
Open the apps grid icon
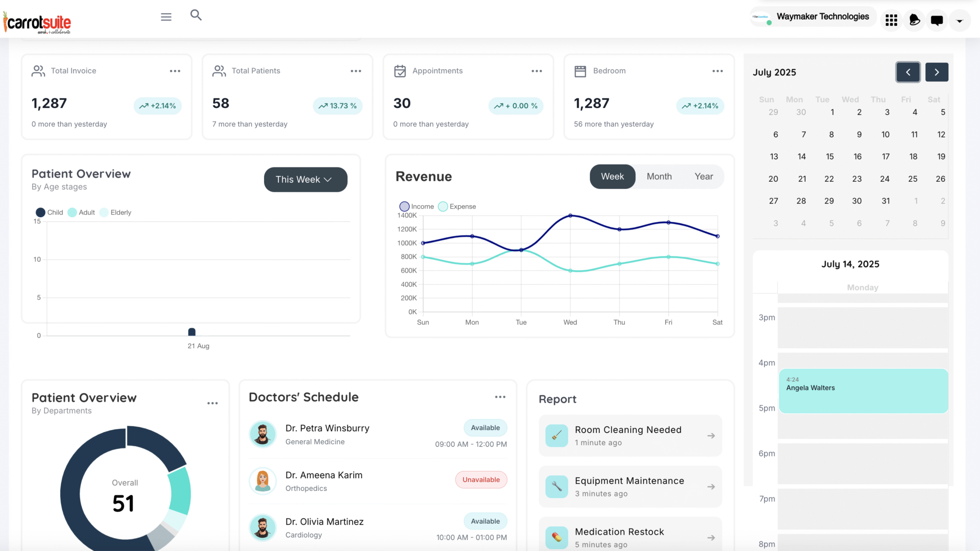[891, 20]
